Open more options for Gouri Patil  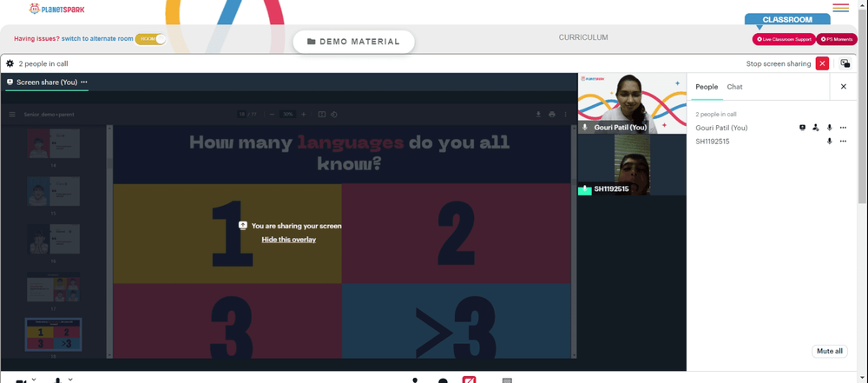[x=843, y=128]
